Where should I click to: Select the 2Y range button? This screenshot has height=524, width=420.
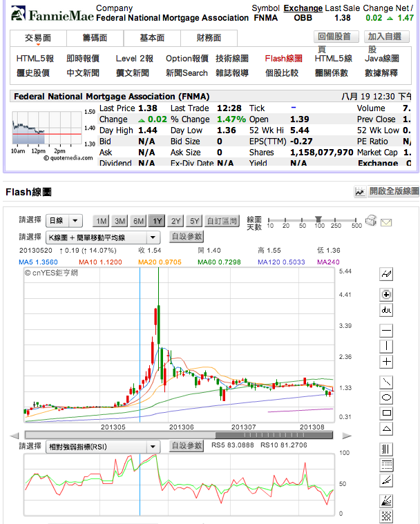click(x=175, y=221)
